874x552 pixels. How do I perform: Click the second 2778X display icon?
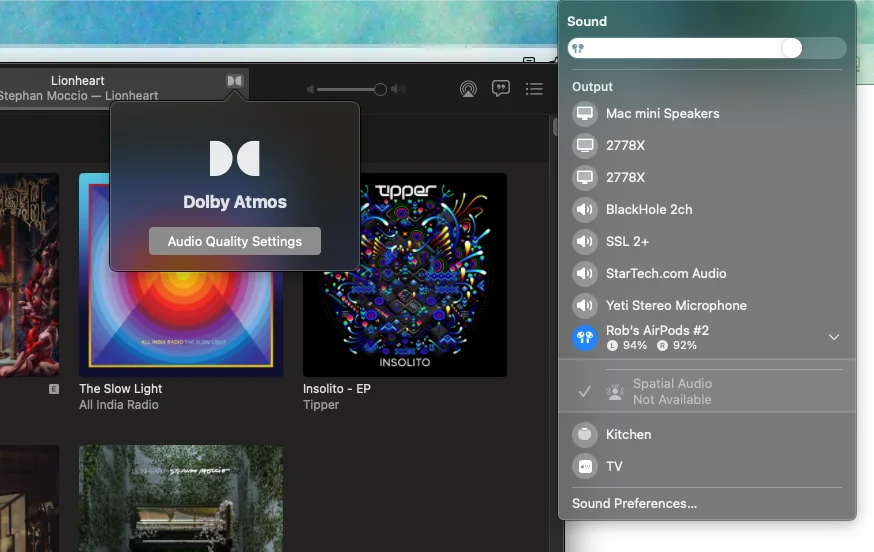pos(585,177)
